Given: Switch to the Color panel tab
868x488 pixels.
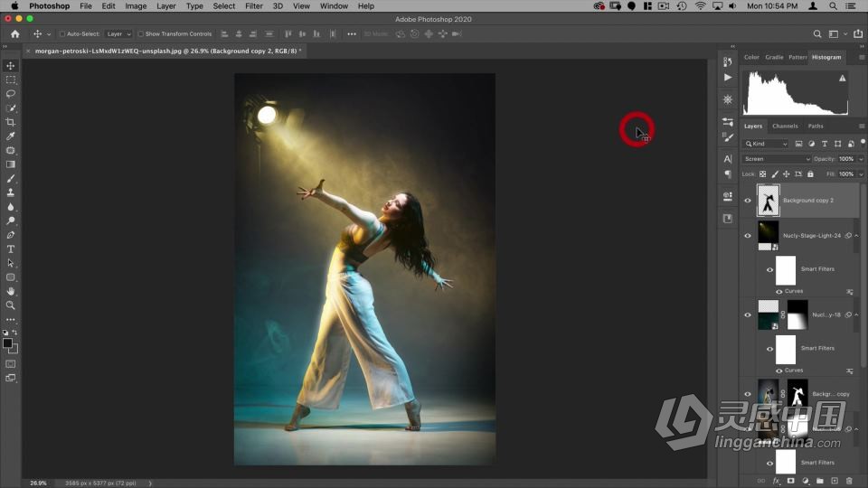Looking at the screenshot, I should point(751,57).
